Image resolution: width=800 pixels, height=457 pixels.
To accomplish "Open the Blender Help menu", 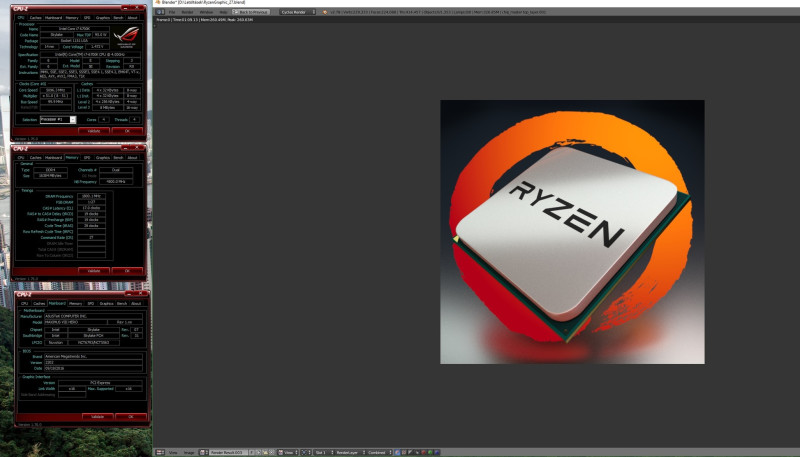I will [x=223, y=12].
